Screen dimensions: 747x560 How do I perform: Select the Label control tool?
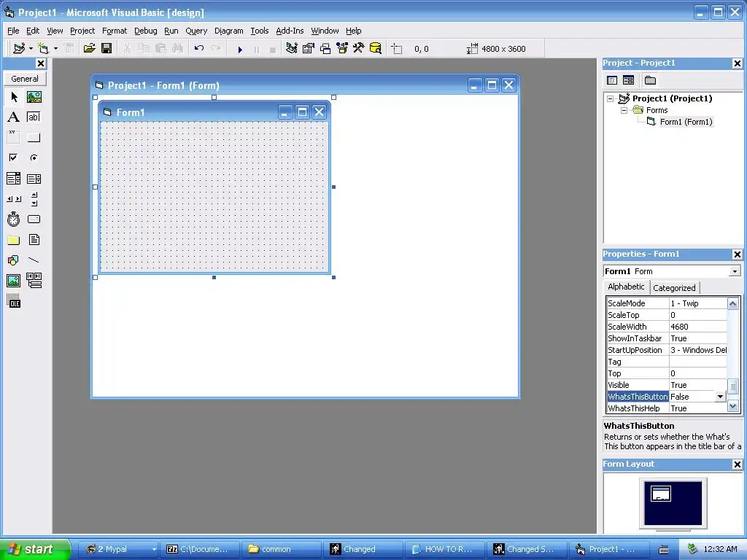[14, 117]
